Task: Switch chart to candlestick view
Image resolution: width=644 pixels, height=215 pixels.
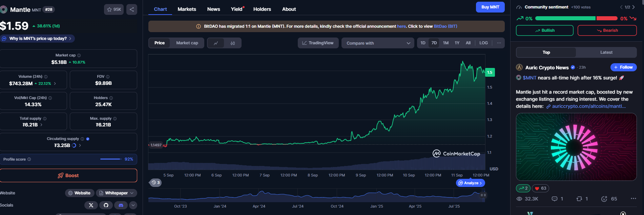Action: click(233, 43)
